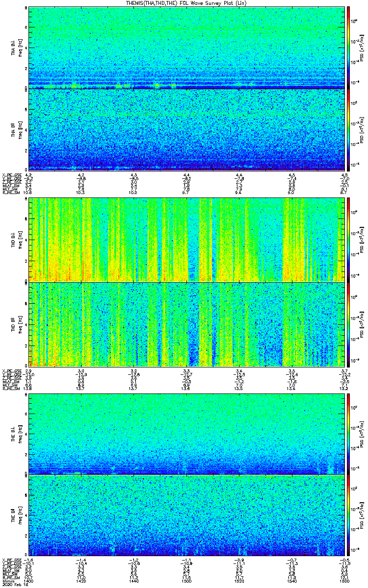Viewport: 368px width, 588px height.
Task: Click the 1400 time tick label
Action: (28, 581)
